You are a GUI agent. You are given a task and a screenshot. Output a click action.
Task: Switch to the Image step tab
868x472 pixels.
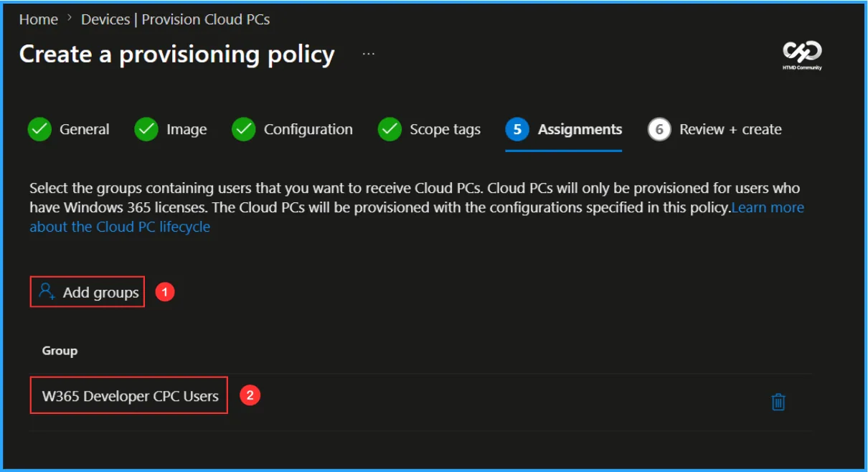pyautogui.click(x=171, y=130)
